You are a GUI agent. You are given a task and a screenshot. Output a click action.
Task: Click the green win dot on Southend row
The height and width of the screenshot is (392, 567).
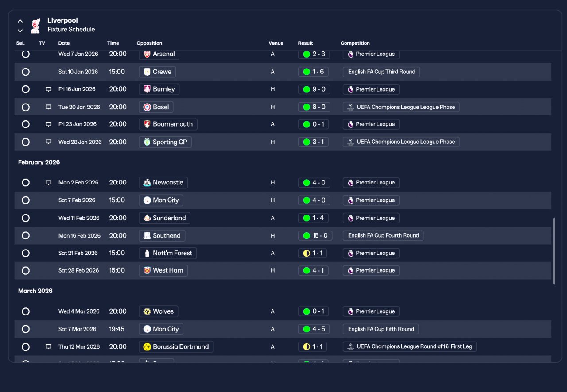click(x=307, y=236)
